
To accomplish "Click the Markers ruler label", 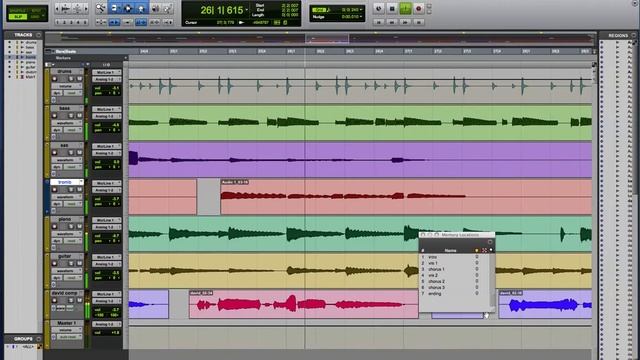I will 63,58.
